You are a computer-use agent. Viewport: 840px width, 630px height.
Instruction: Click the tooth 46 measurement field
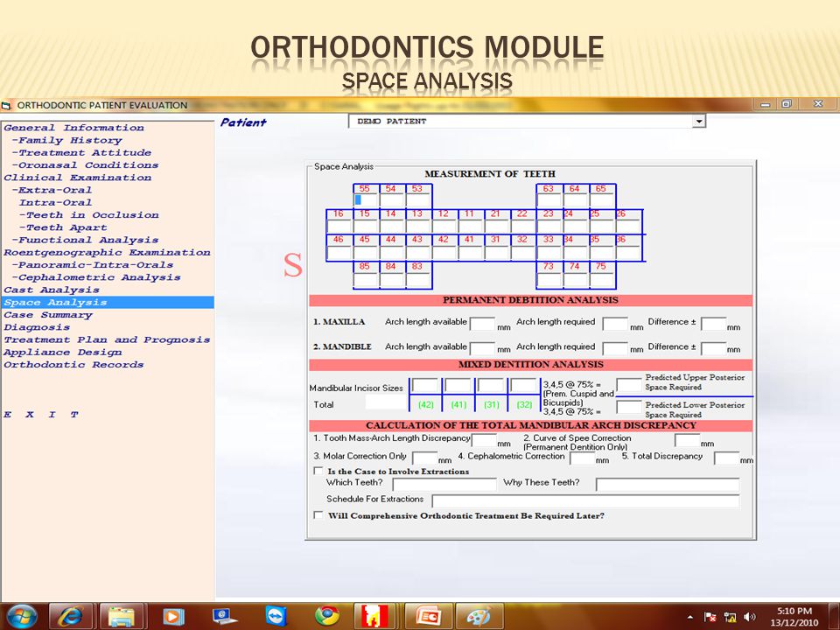tap(339, 252)
